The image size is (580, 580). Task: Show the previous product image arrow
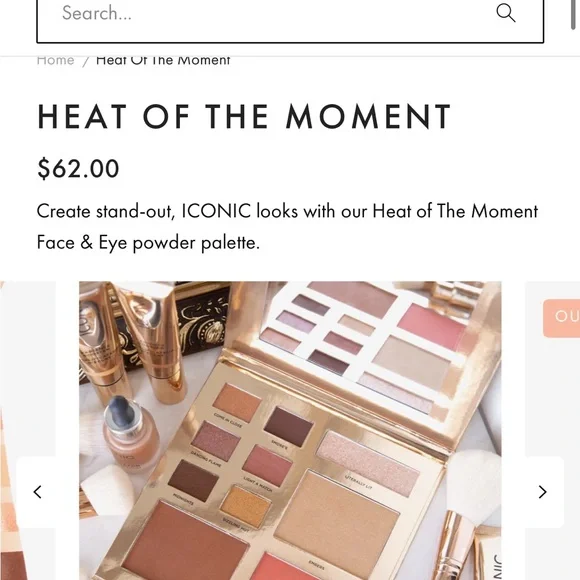[37, 492]
